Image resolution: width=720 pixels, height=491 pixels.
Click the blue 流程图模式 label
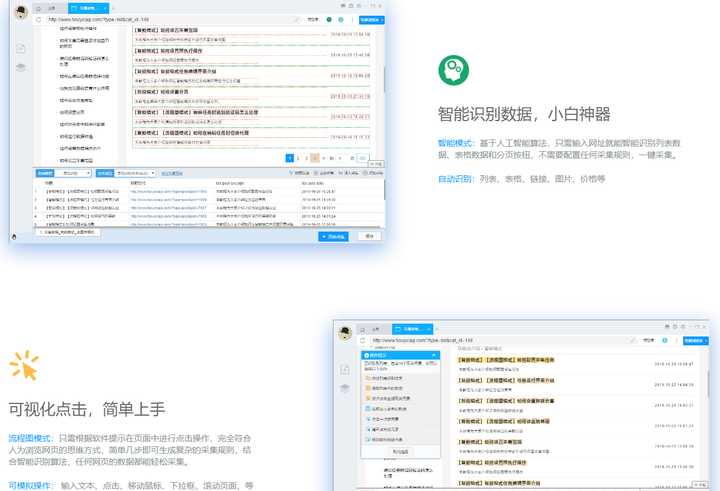[30, 438]
